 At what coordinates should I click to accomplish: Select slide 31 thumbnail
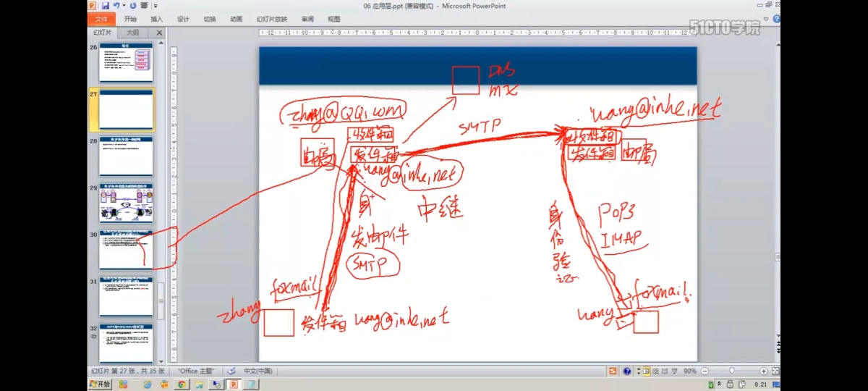click(x=127, y=297)
